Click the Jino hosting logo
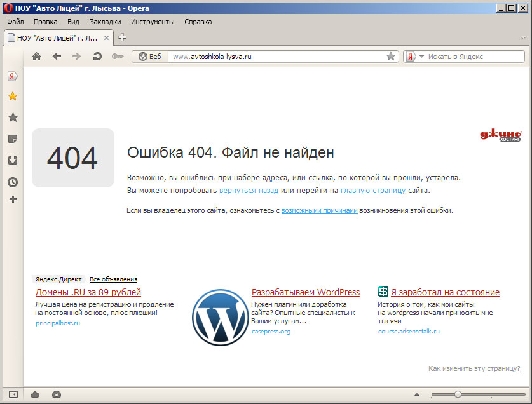532x404 pixels. [x=501, y=136]
